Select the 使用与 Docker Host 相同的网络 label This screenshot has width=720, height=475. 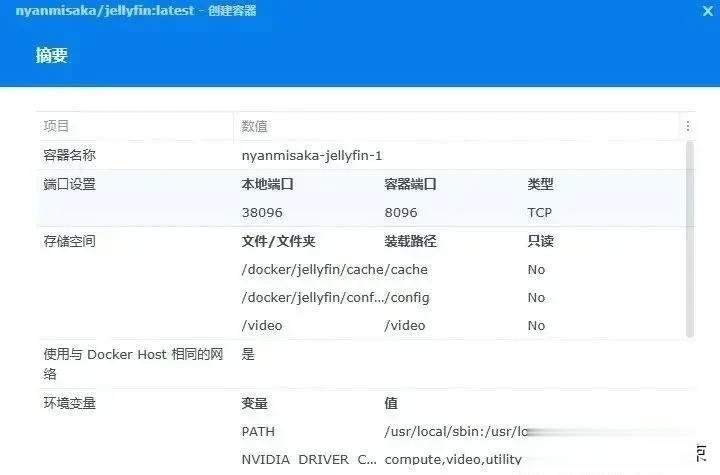coord(133,364)
